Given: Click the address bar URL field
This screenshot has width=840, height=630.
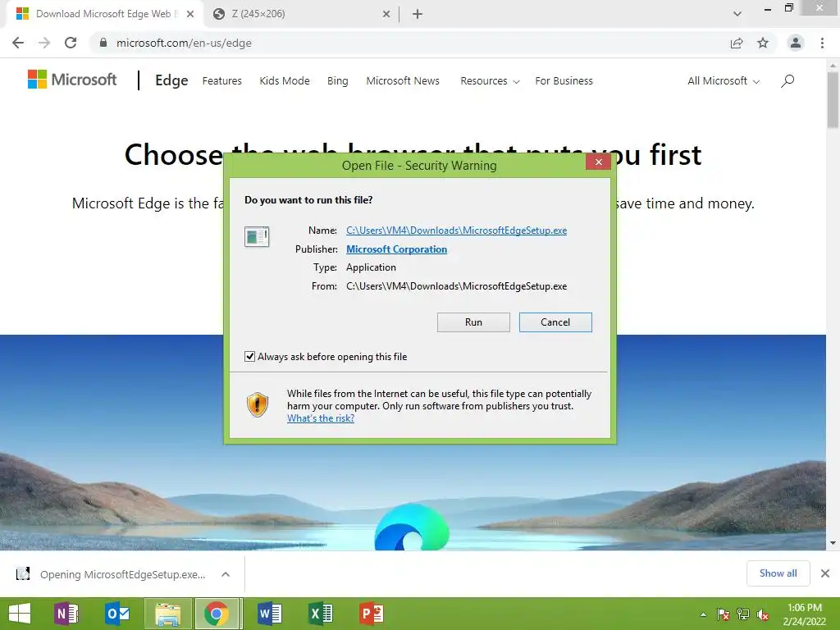Looking at the screenshot, I should (x=407, y=43).
